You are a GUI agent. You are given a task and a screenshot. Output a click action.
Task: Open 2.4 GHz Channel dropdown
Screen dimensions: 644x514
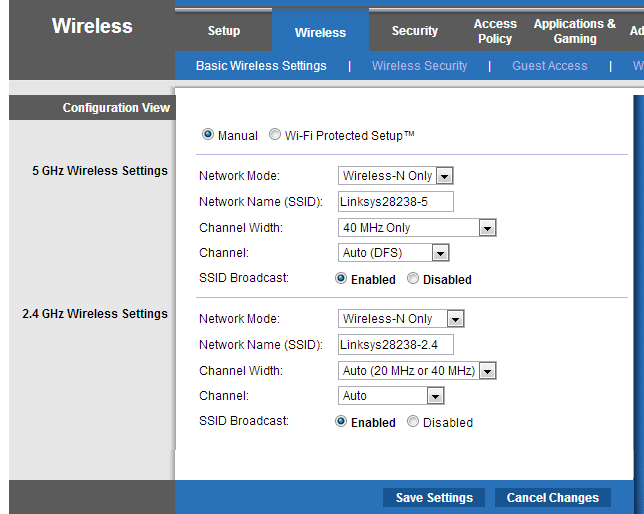(434, 396)
